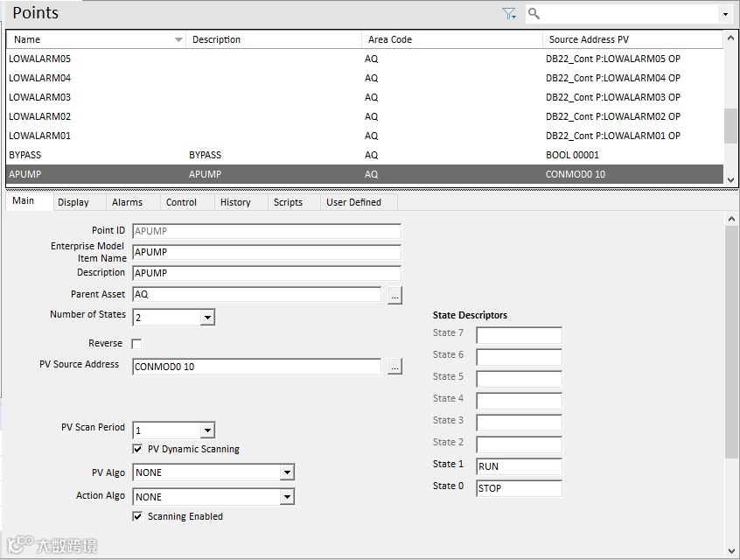This screenshot has height=560, width=740.
Task: Click DB22_Cont P:LOWALARM03 OP address cell
Action: [x=613, y=97]
